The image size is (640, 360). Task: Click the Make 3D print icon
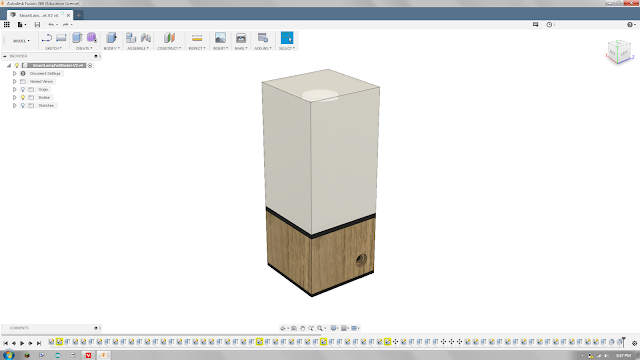(241, 38)
